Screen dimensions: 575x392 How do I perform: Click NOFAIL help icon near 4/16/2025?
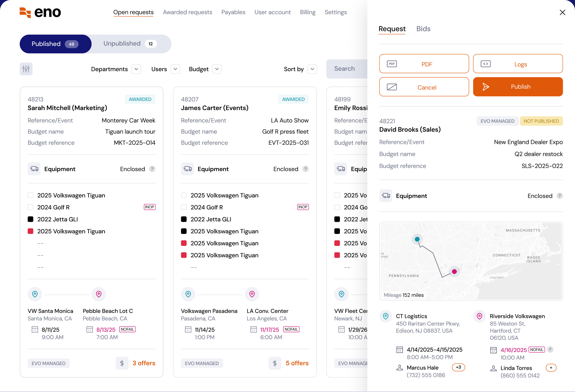[x=550, y=350]
